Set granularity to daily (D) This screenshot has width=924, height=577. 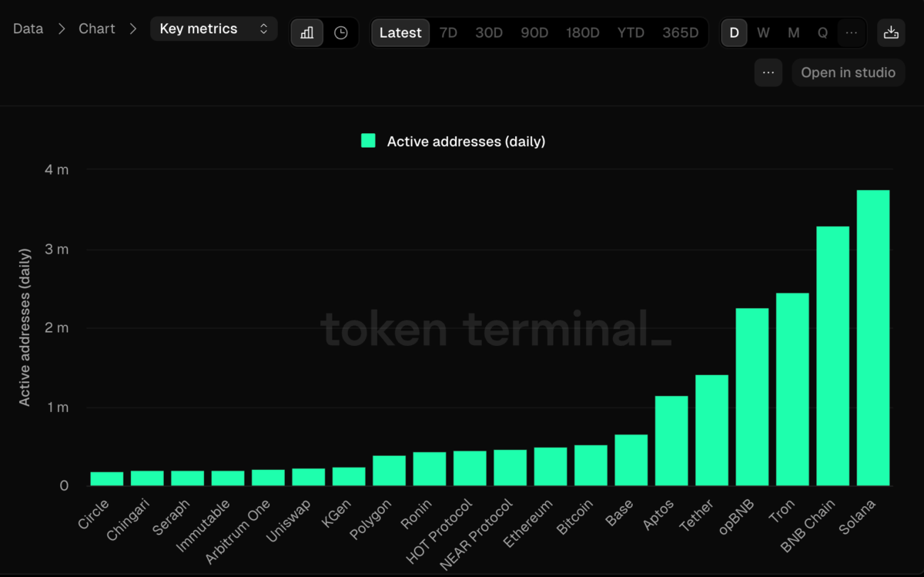tap(734, 33)
